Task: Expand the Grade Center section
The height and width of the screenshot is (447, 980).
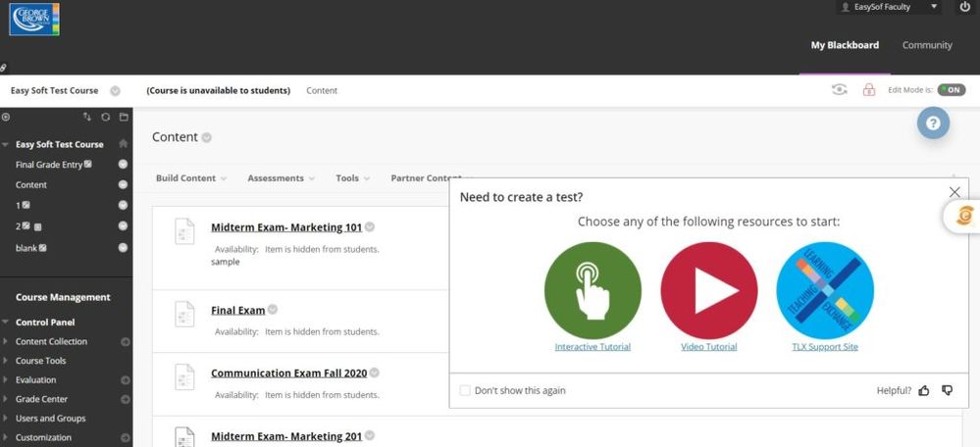Action: pos(41,399)
